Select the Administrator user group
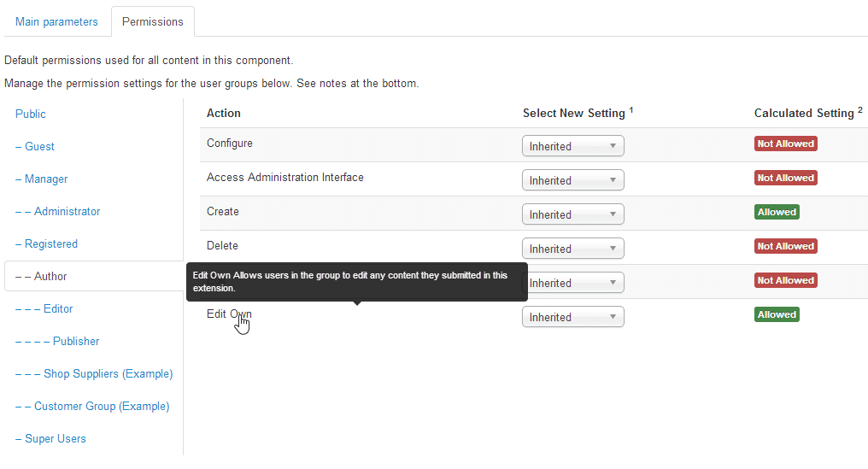 58,211
